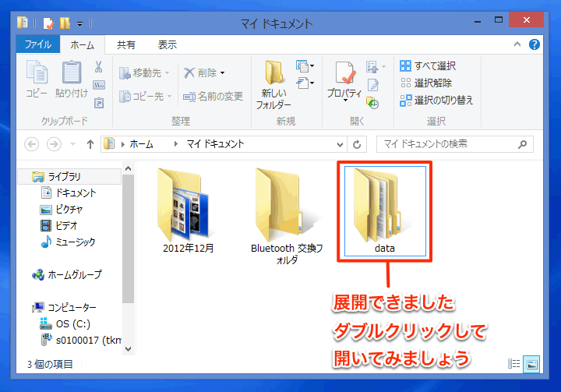Click the Properties icon in quick access toolbar
The height and width of the screenshot is (392, 561).
pos(48,23)
